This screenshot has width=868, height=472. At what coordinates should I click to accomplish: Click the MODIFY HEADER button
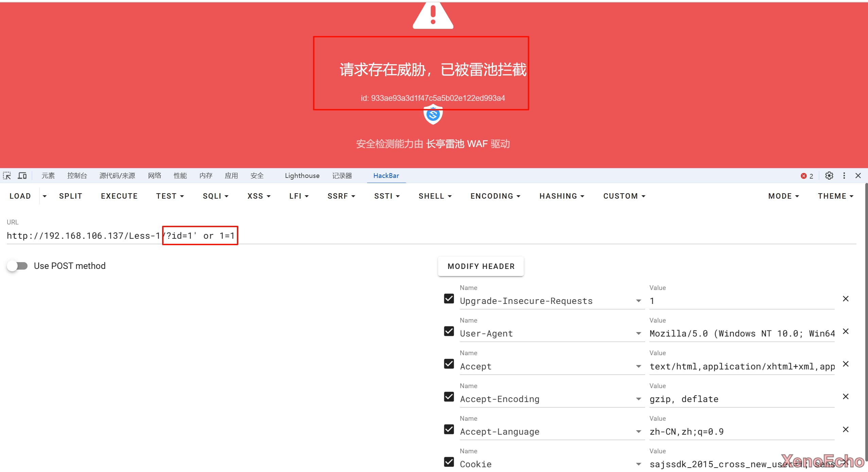[481, 267]
